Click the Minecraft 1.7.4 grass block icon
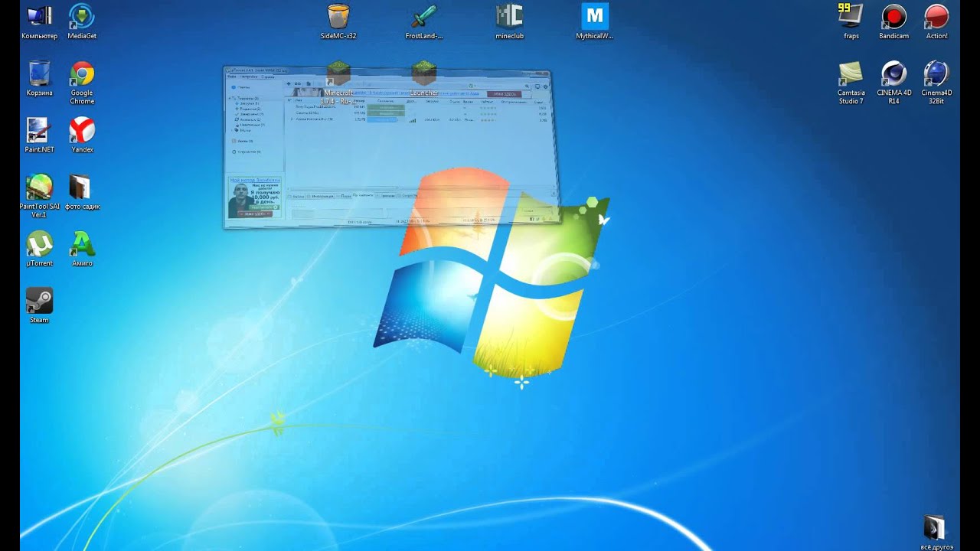 click(338, 73)
